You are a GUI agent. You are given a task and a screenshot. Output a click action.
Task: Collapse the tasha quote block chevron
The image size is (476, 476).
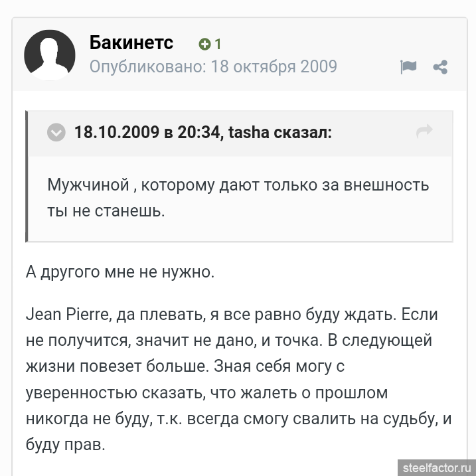pos(56,132)
